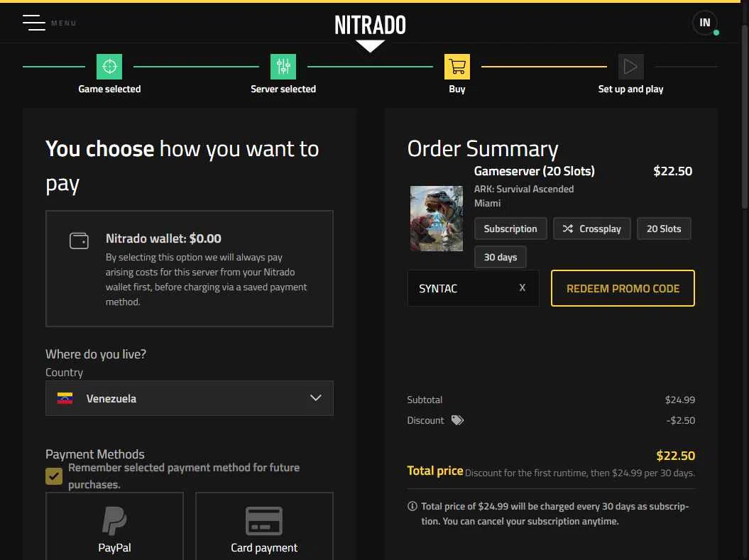Click the discount tag icon
The image size is (749, 560).
tap(458, 420)
